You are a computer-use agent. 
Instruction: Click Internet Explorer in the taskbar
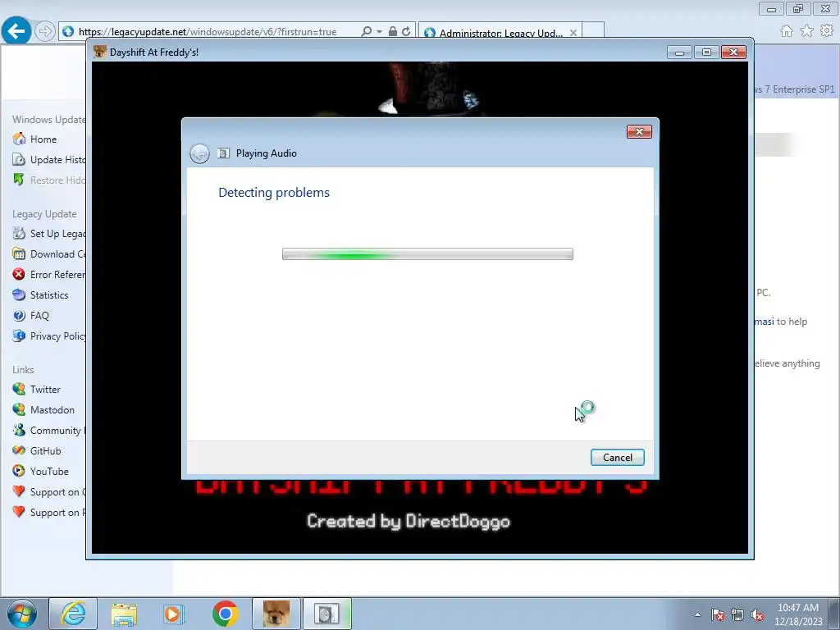pyautogui.click(x=73, y=614)
